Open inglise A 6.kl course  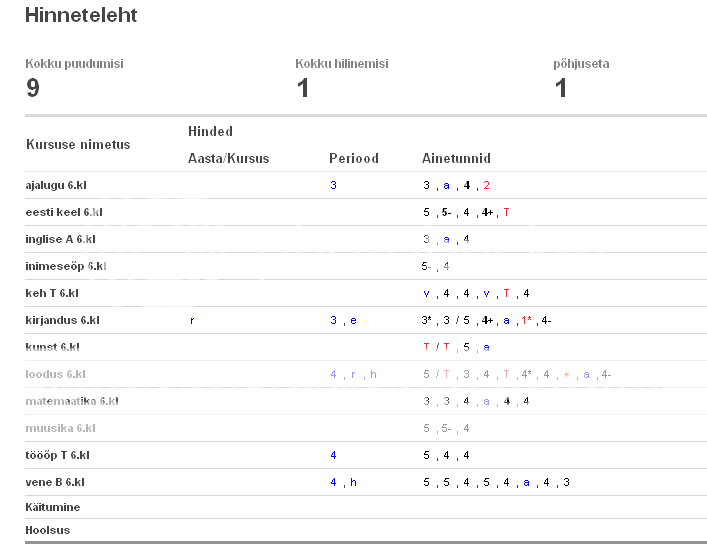(60, 239)
